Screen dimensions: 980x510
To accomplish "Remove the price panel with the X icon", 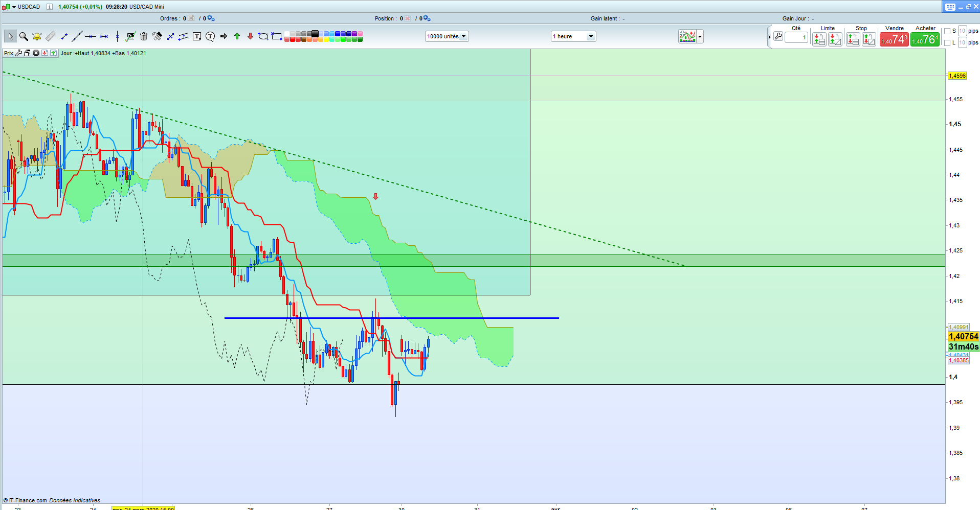I will point(36,53).
